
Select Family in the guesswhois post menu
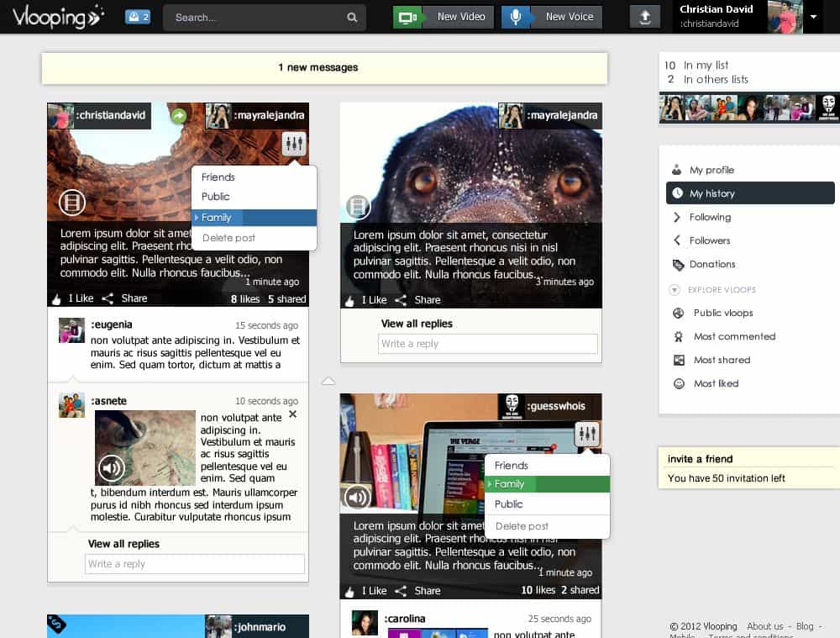click(x=547, y=484)
